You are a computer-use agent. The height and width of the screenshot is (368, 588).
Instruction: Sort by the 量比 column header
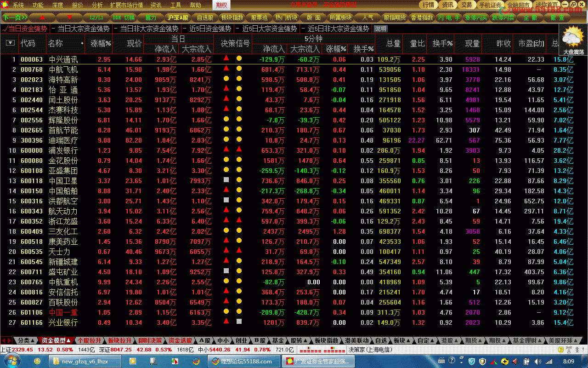click(417, 43)
